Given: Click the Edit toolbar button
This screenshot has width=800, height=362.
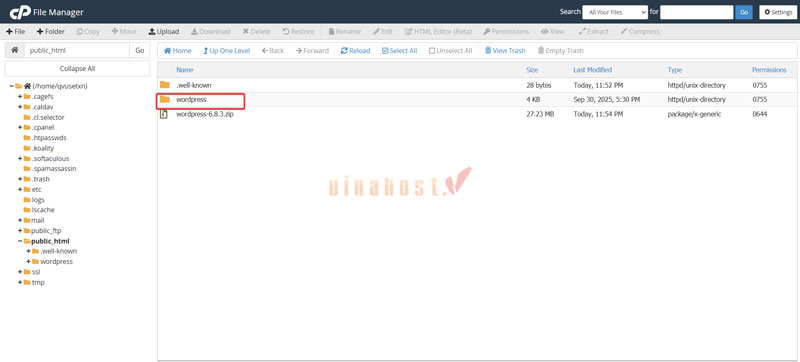Looking at the screenshot, I should coord(383,32).
